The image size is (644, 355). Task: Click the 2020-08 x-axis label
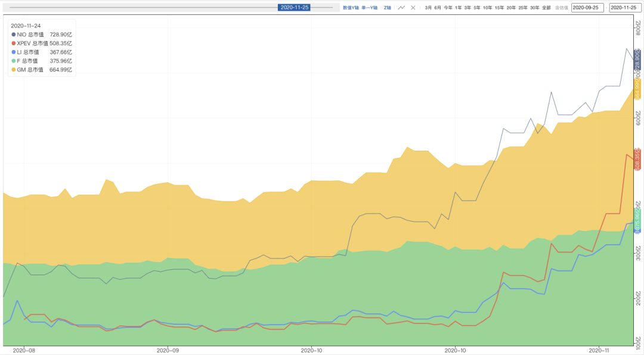pos(24,350)
